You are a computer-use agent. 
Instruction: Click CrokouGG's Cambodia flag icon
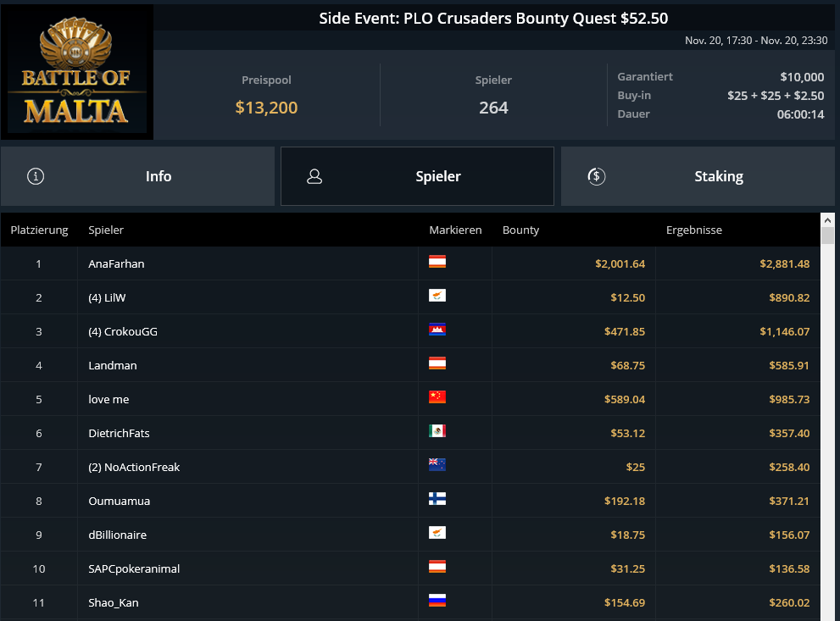click(x=437, y=330)
